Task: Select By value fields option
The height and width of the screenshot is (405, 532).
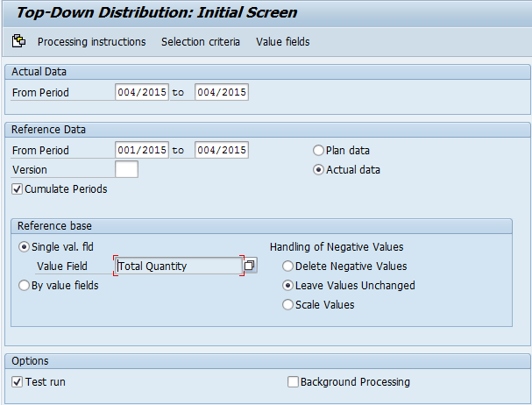Action: (x=25, y=285)
